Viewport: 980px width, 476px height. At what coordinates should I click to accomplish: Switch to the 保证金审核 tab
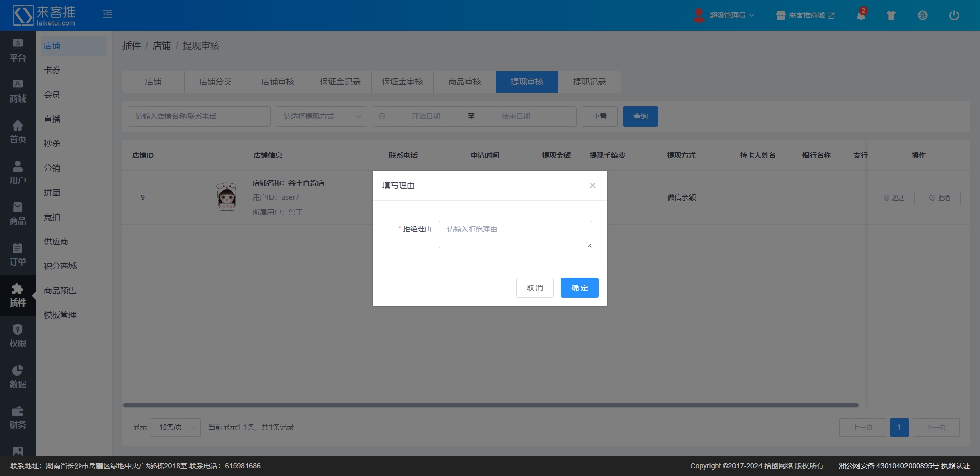402,82
